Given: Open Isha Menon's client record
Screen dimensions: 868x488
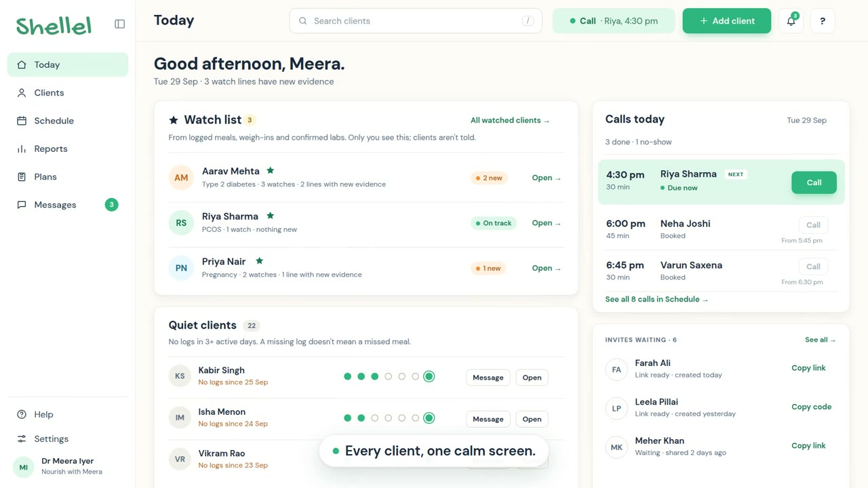Looking at the screenshot, I should (532, 419).
